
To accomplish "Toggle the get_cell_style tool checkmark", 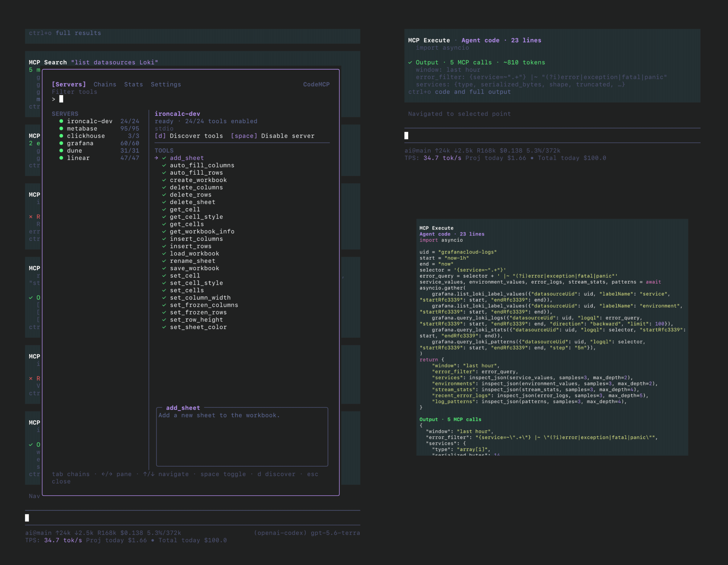I will pyautogui.click(x=164, y=217).
